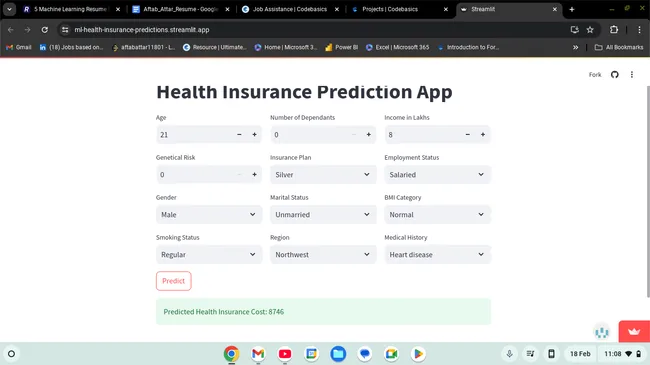Expand the Gender dropdown showing Male
Screen dimensions: 650x365
tap(209, 214)
